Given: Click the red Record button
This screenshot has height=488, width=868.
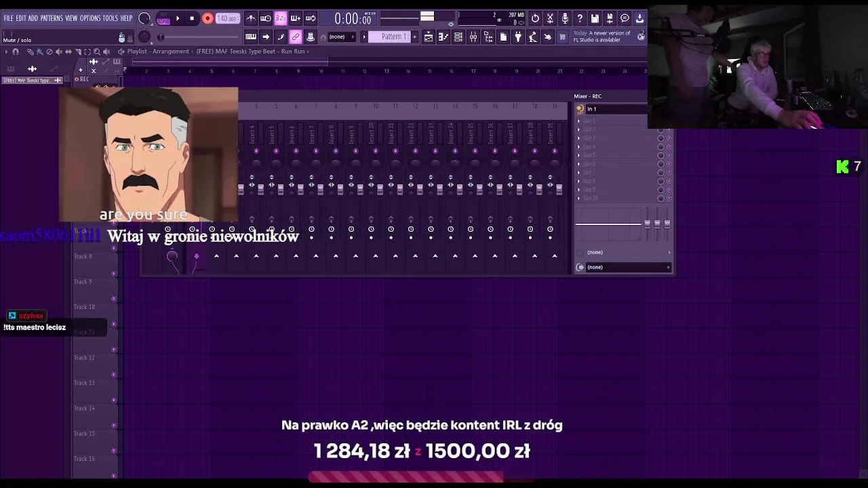Looking at the screenshot, I should [208, 18].
